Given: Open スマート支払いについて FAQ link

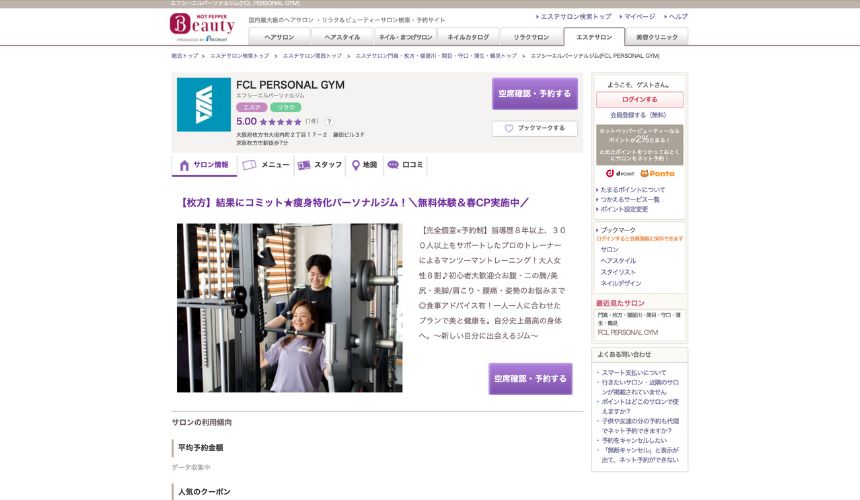Looking at the screenshot, I should [x=634, y=373].
